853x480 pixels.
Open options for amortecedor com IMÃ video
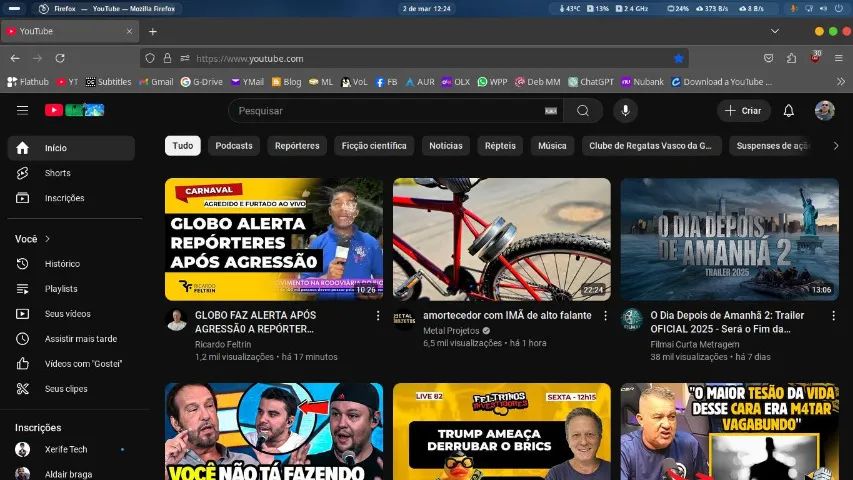pyautogui.click(x=605, y=316)
